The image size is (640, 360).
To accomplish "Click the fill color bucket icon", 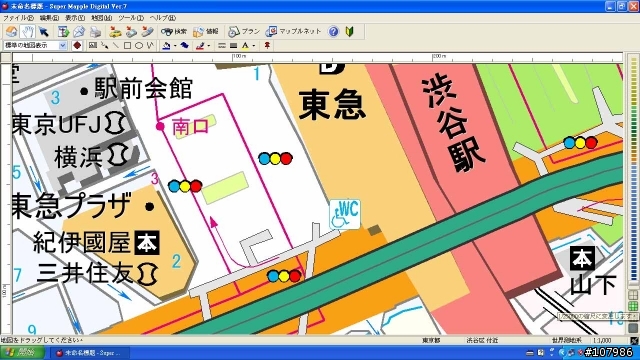I will pos(166,46).
